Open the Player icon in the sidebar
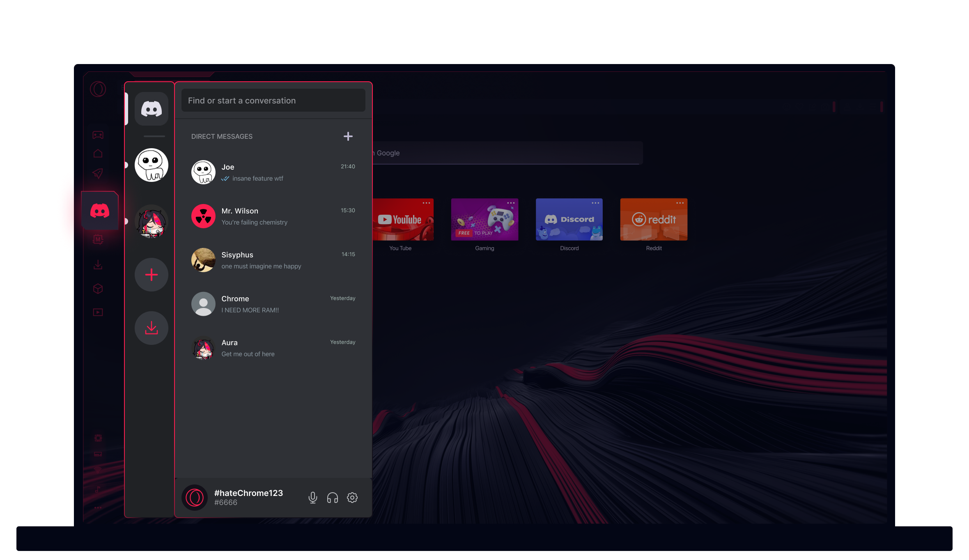969x560 pixels. tap(98, 312)
